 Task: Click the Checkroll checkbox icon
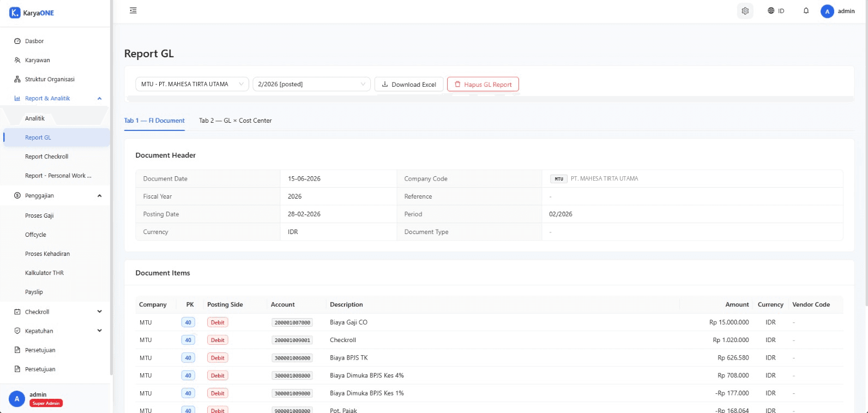17,312
